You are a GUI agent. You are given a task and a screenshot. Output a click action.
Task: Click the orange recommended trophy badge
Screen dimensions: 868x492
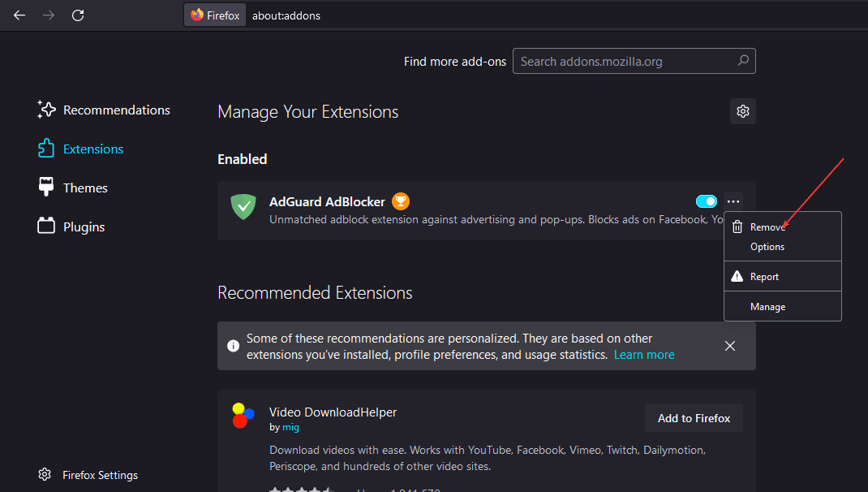(401, 201)
